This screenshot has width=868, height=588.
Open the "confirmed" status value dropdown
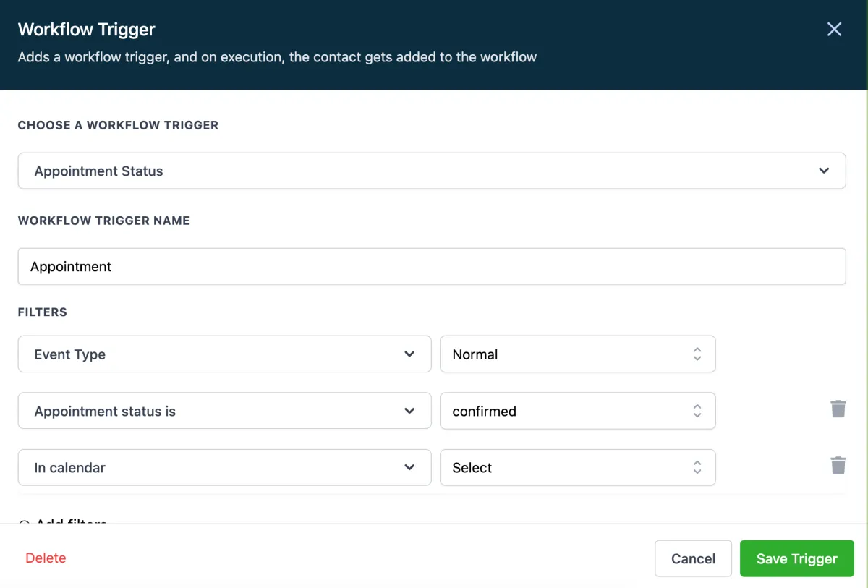(x=577, y=411)
